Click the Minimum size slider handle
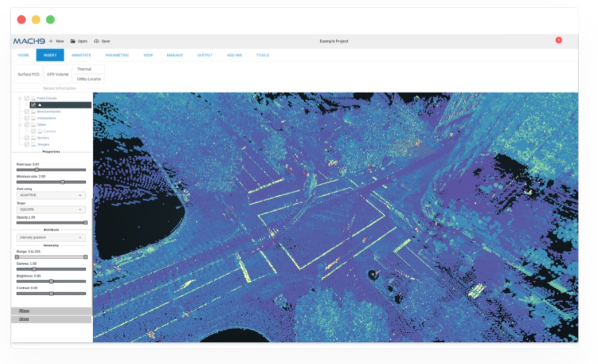598x364 pixels. click(63, 182)
